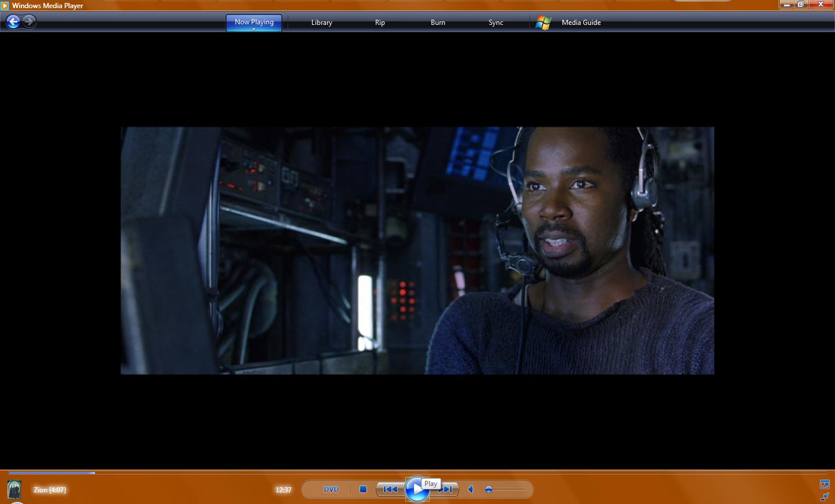Adjust the volume slider
Image resolution: width=835 pixels, height=504 pixels.
coord(505,490)
